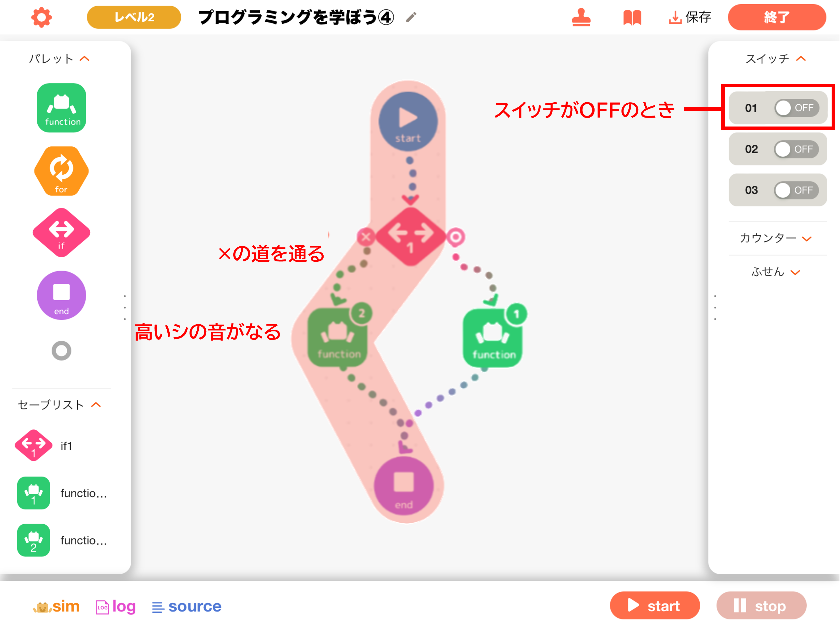Select the gray ring connector in palette
The image size is (840, 630).
(62, 351)
